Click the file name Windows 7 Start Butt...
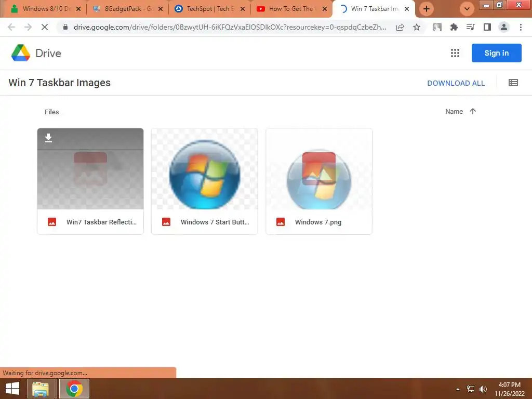This screenshot has height=399, width=532. point(215,222)
